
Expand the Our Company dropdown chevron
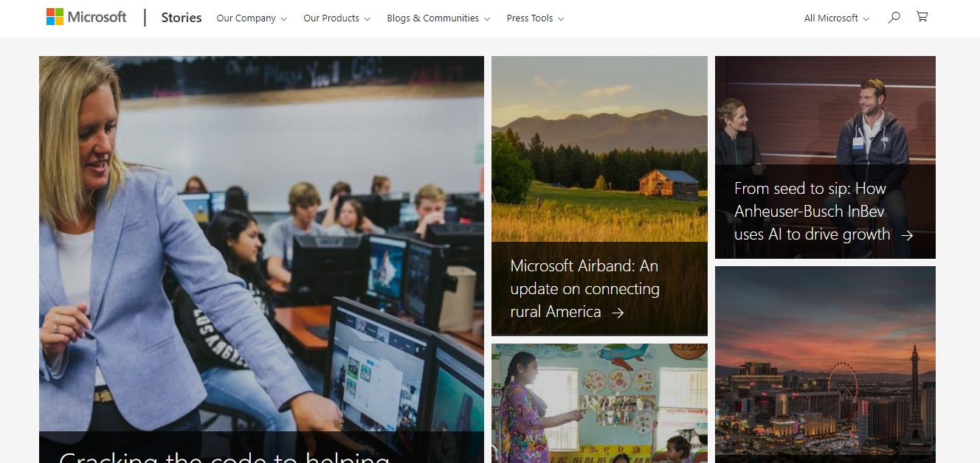(283, 19)
